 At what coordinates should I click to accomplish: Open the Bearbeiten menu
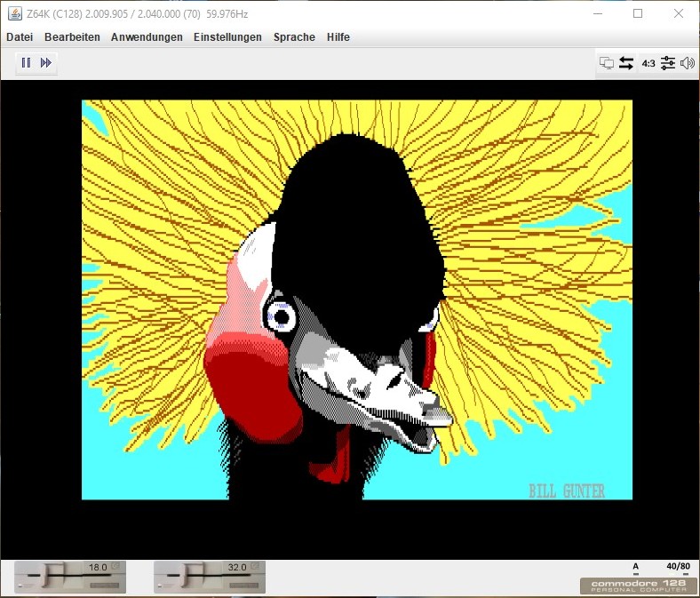tap(72, 37)
